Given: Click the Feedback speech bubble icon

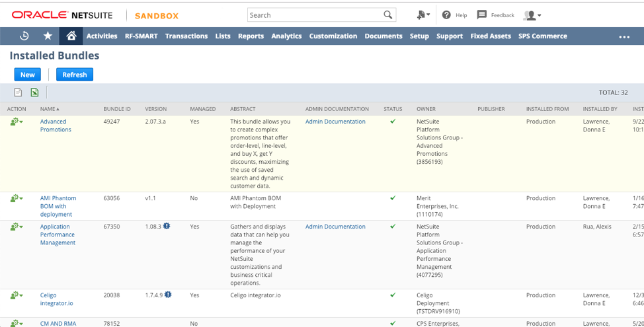Looking at the screenshot, I should [x=482, y=15].
